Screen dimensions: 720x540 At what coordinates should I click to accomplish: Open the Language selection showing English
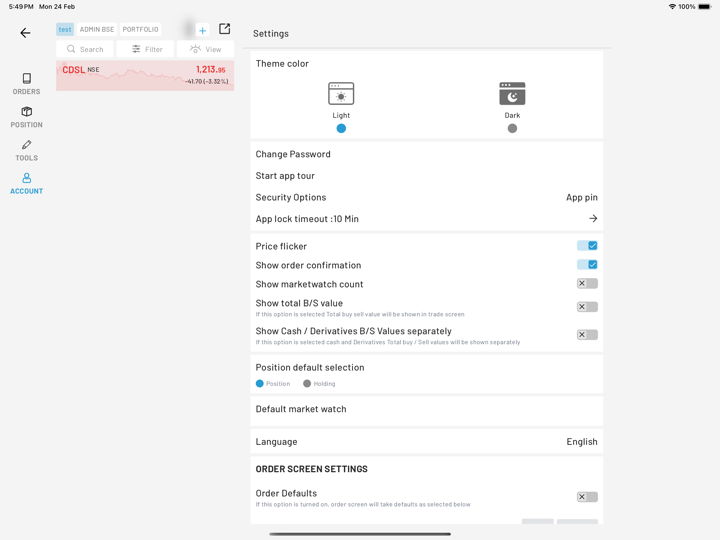(x=581, y=441)
